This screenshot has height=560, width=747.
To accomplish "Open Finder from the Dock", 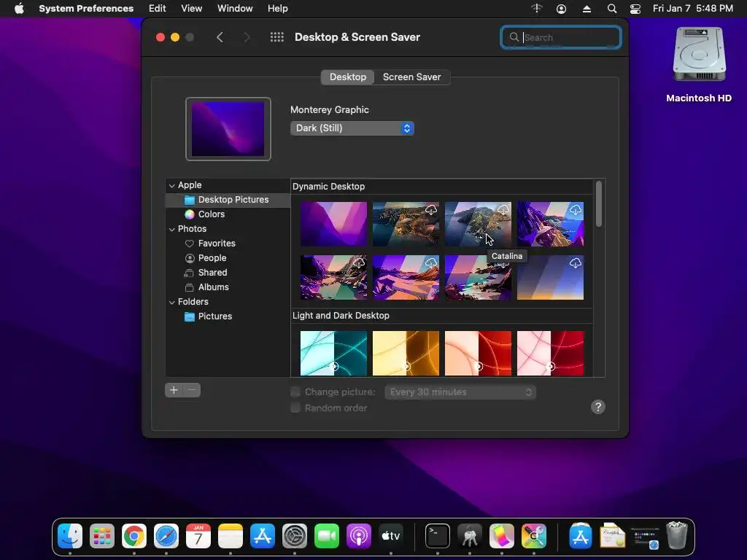I will (70, 536).
